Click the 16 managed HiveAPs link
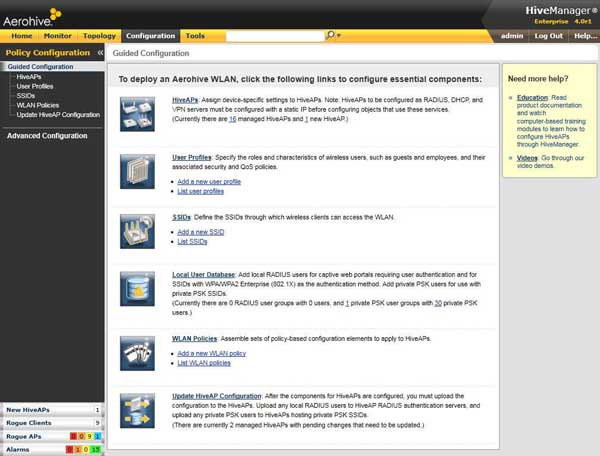The height and width of the screenshot is (456, 600). pyautogui.click(x=232, y=119)
